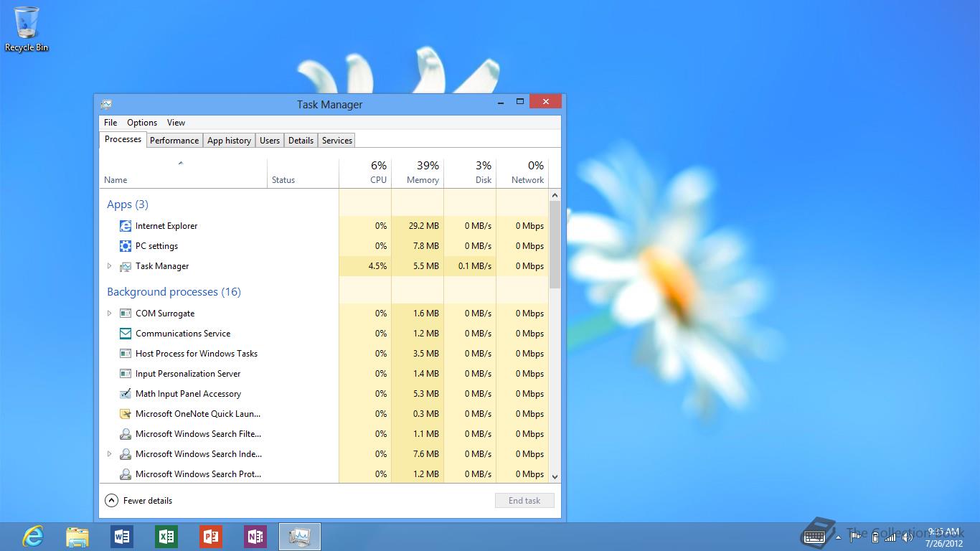The image size is (980, 551).
Task: Sort by the Status column header
Action: click(303, 174)
